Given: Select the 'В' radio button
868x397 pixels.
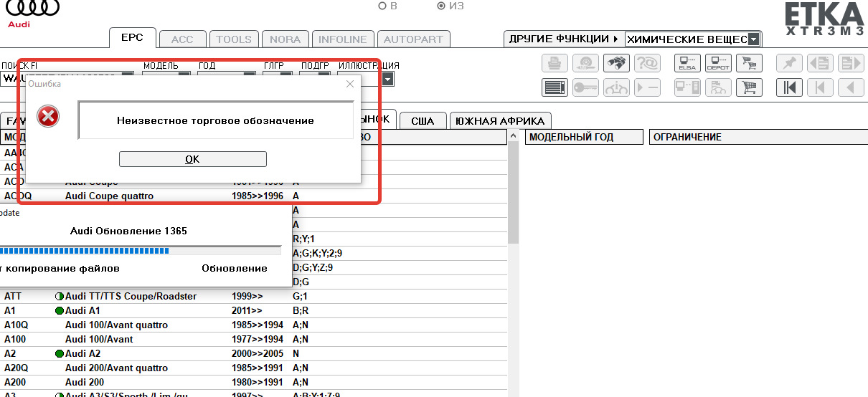Looking at the screenshot, I should coord(382,6).
